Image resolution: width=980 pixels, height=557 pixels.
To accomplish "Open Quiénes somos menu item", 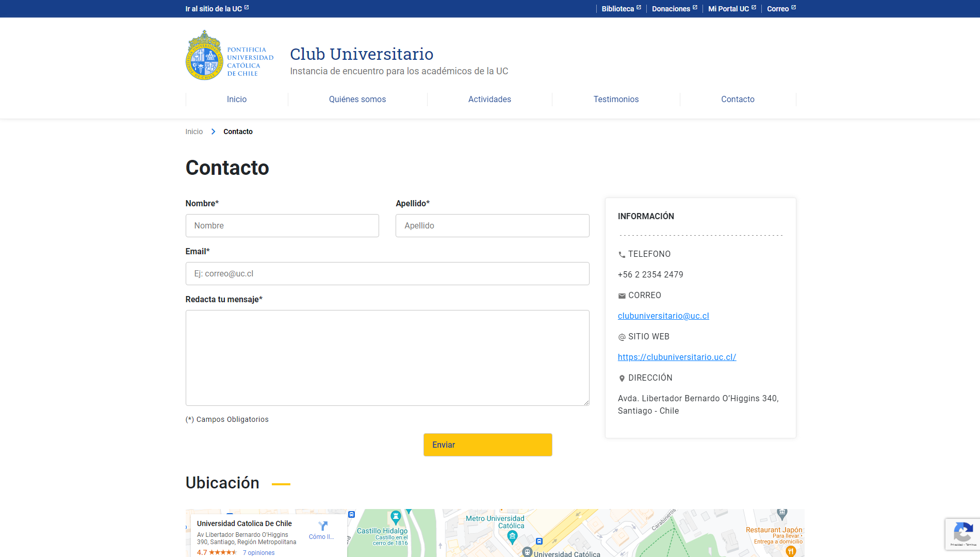I will pyautogui.click(x=357, y=99).
